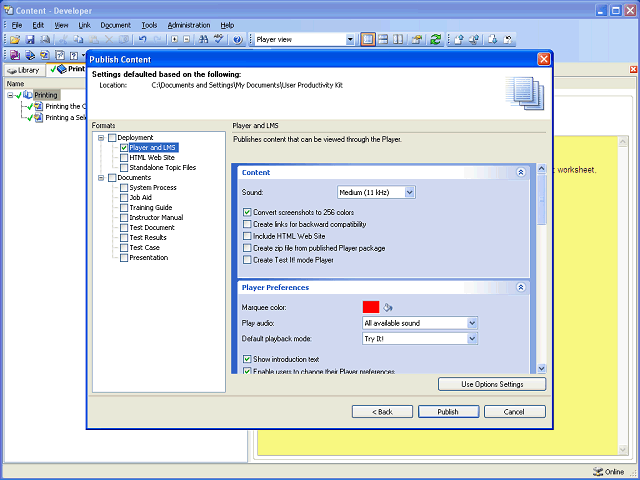The image size is (640, 480).
Task: Click the Redo arrow toolbar icon
Action: [158, 40]
